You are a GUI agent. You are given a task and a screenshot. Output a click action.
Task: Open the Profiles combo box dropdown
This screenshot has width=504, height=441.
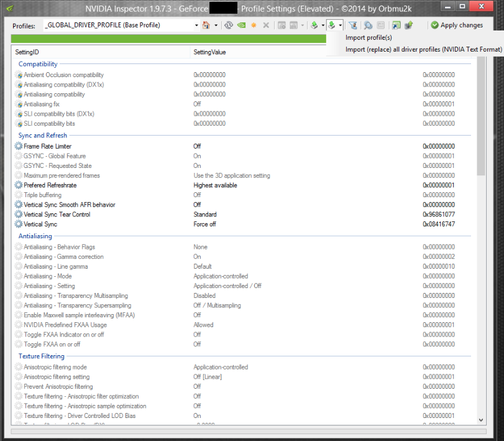196,25
